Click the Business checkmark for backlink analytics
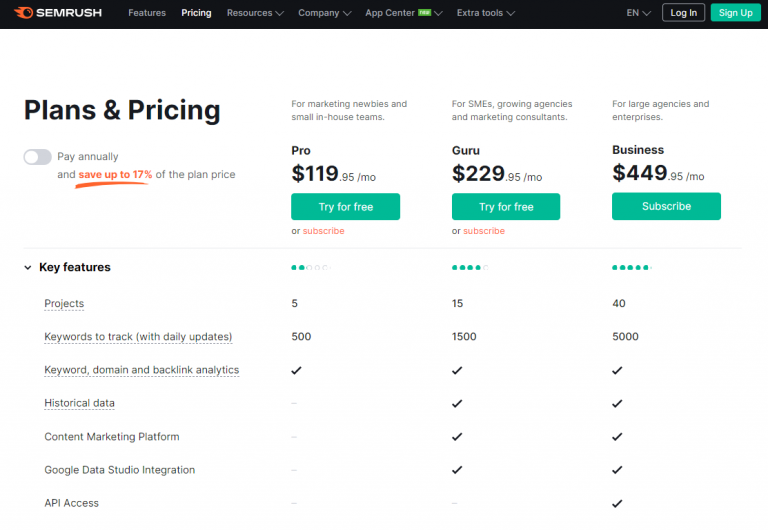This screenshot has width=768, height=530. (x=617, y=370)
